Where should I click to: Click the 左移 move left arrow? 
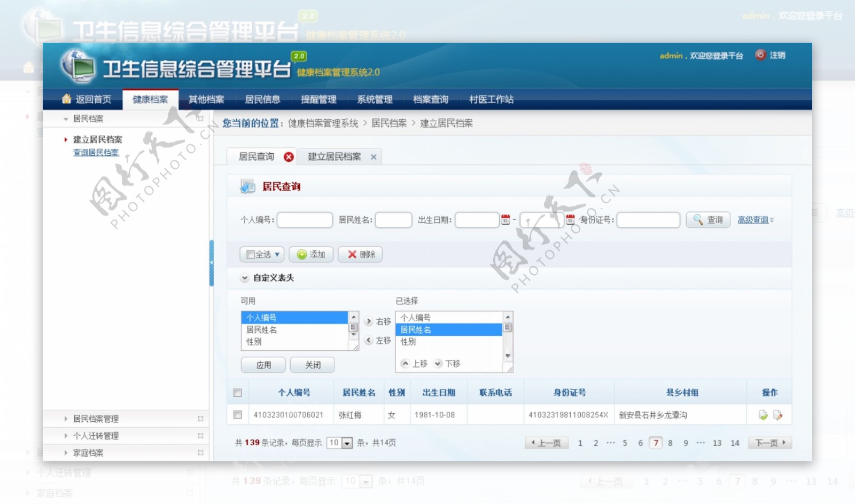coord(369,340)
